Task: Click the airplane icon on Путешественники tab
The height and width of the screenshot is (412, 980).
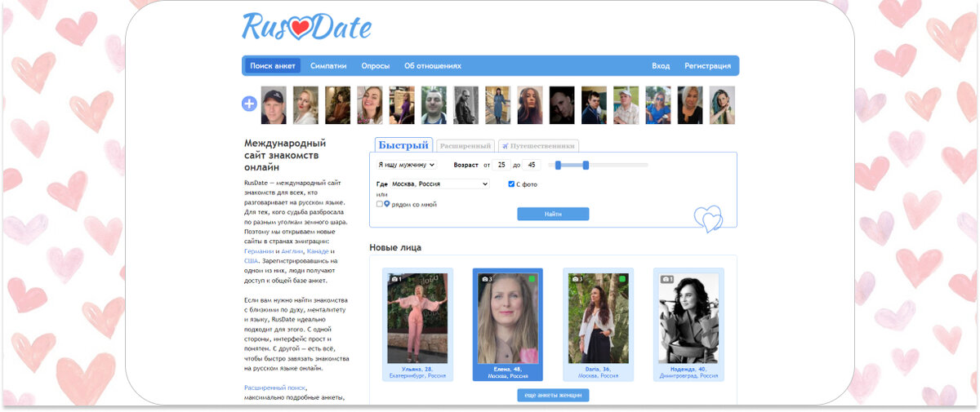Action: [505, 146]
